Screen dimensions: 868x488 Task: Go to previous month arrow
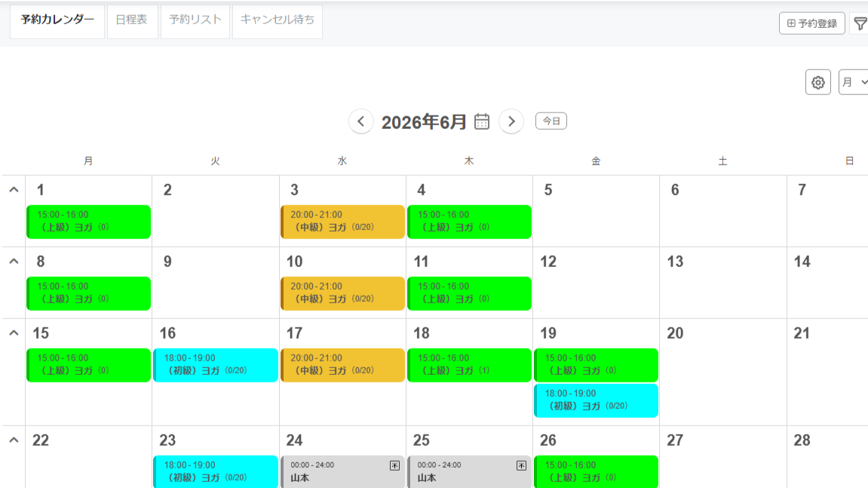(x=361, y=121)
